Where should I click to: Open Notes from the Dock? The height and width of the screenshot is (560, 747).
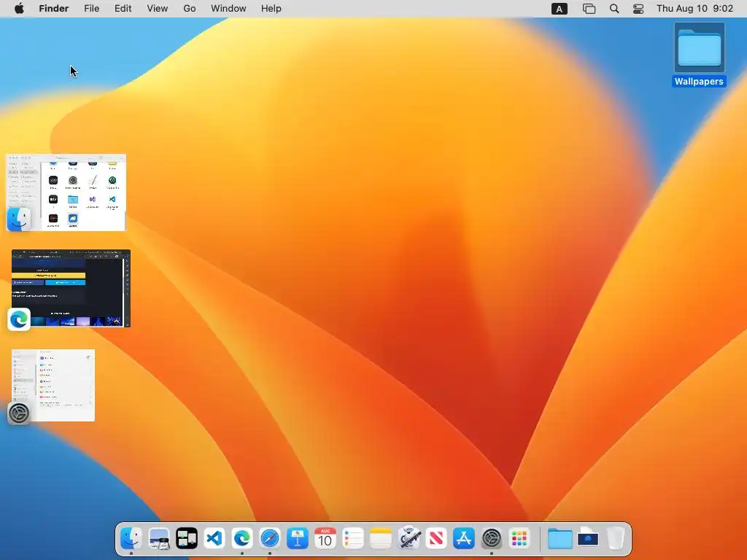point(381,539)
